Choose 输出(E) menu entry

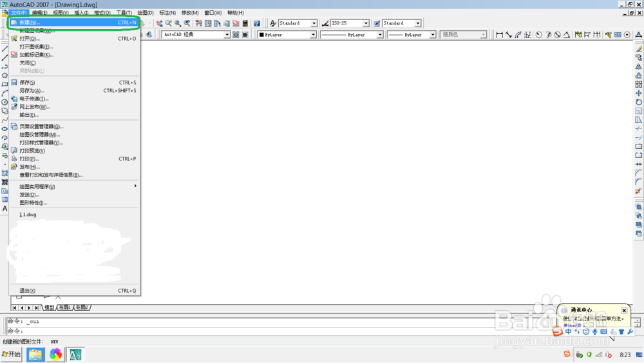pyautogui.click(x=74, y=115)
